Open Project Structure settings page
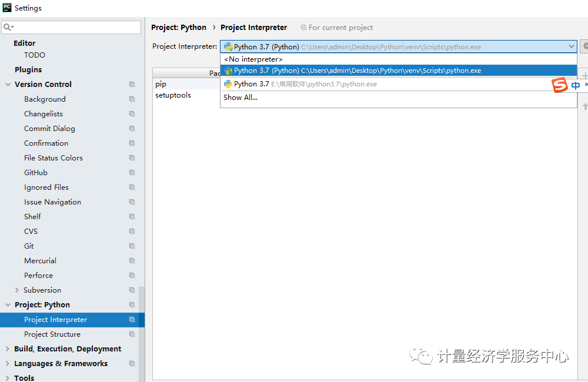The width and height of the screenshot is (588, 382). coord(52,334)
